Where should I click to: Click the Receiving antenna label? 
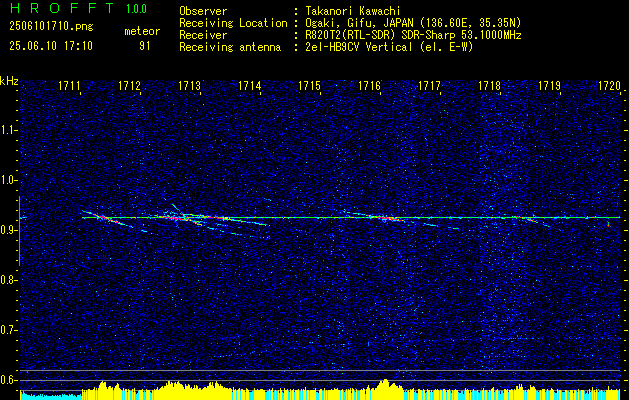click(230, 47)
